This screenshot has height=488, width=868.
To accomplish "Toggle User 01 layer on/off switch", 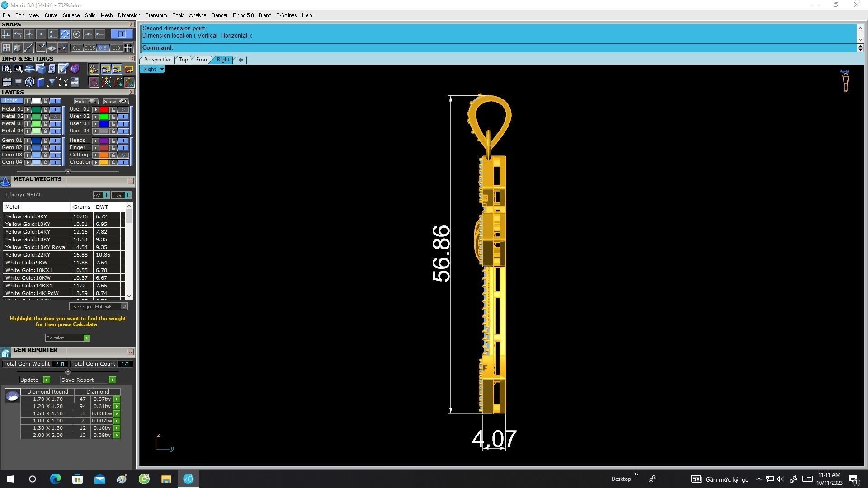I will click(123, 109).
